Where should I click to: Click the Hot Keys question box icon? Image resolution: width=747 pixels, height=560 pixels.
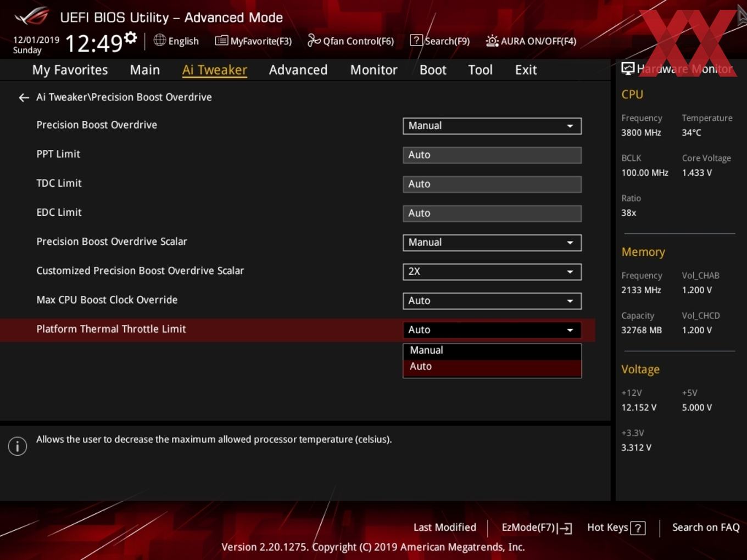pyautogui.click(x=638, y=528)
